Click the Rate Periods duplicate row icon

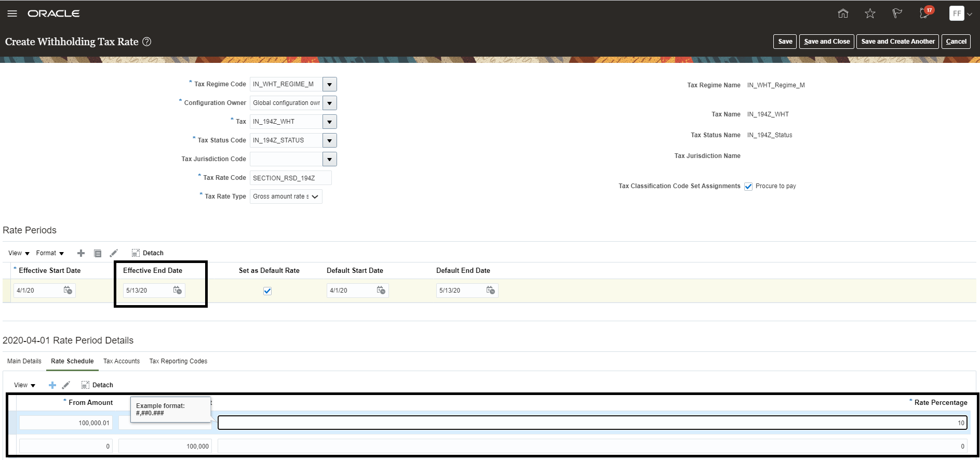(x=98, y=253)
